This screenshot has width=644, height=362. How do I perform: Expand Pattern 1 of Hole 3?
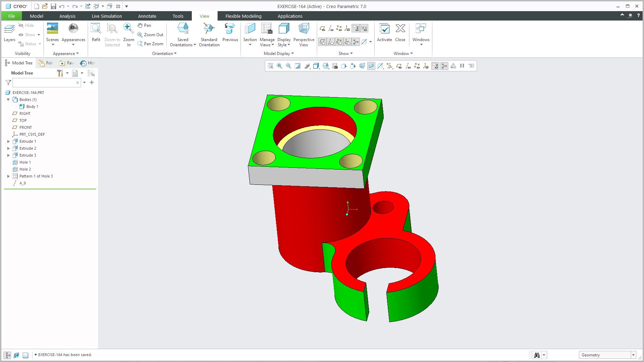(x=8, y=176)
